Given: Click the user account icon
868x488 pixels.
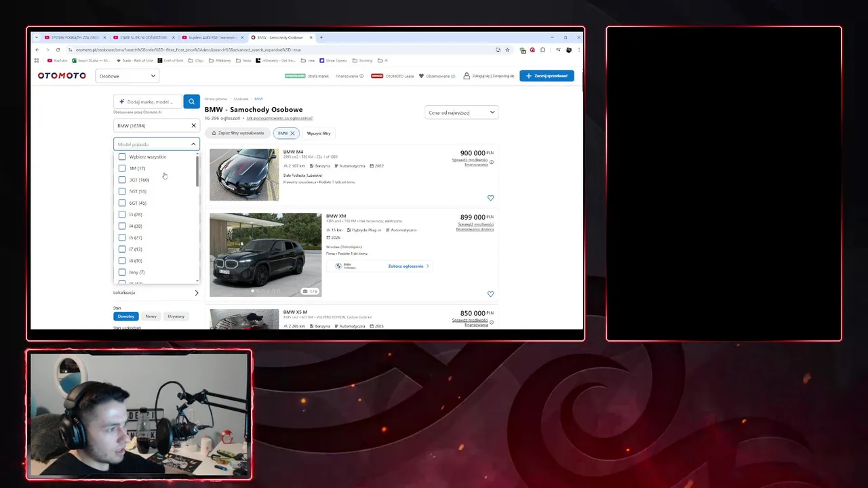Looking at the screenshot, I should click(x=467, y=76).
